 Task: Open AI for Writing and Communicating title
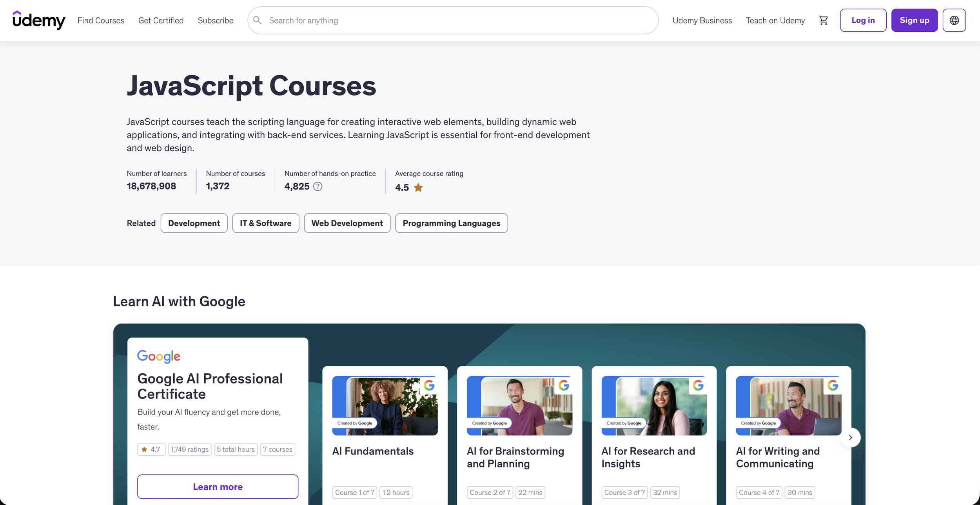[778, 458]
